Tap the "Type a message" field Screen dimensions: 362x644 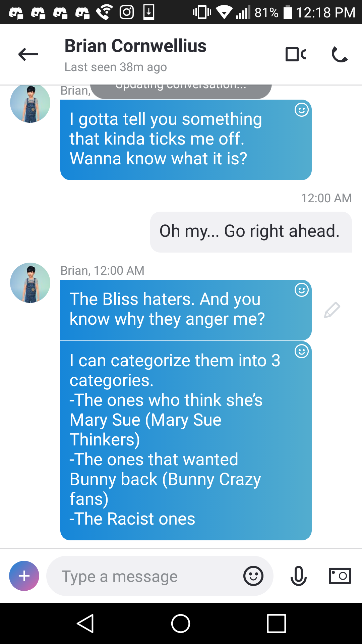click(x=144, y=576)
